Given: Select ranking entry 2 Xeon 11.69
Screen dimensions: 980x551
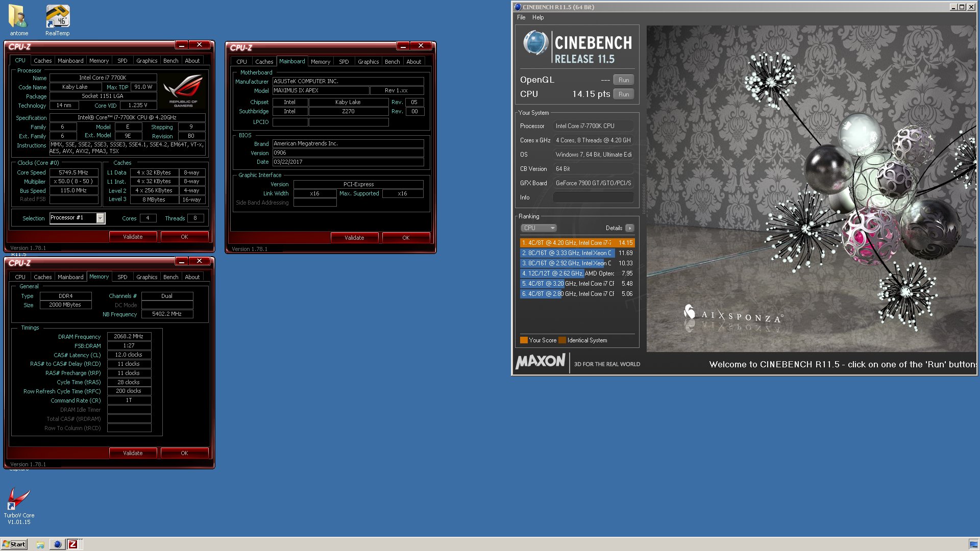Looking at the screenshot, I should coord(577,253).
